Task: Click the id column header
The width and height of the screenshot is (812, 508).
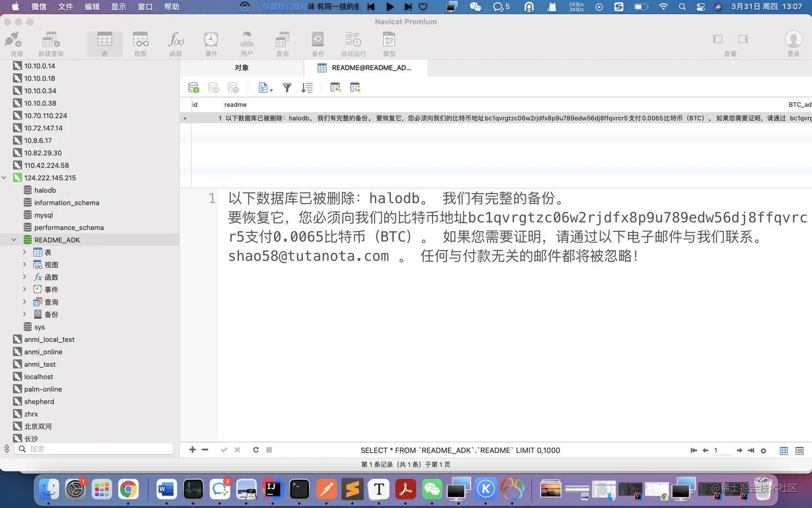Action: [206, 105]
